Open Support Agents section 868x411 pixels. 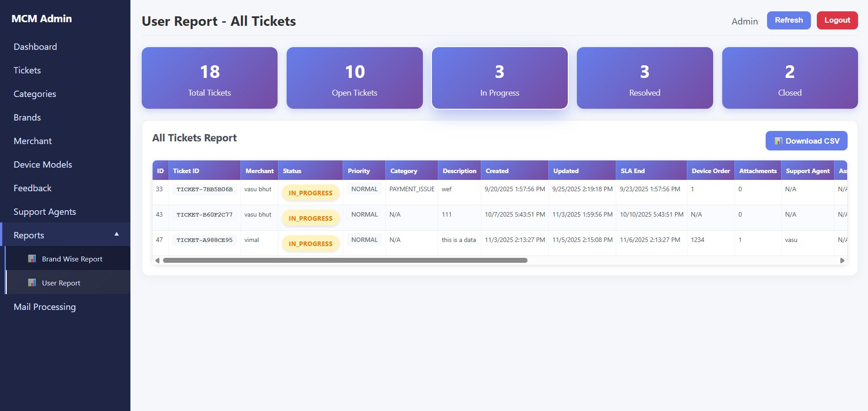[x=45, y=212]
